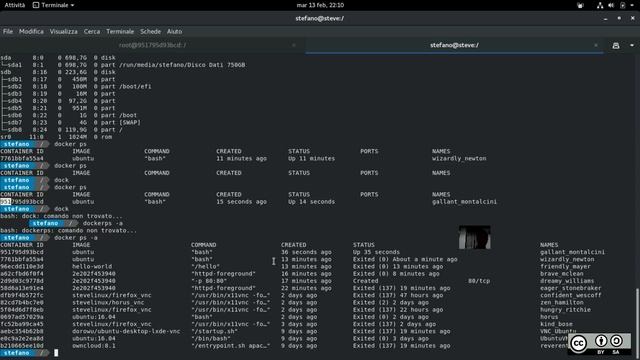
Task: Close the terminal window
Action: pyautogui.click(x=632, y=18)
